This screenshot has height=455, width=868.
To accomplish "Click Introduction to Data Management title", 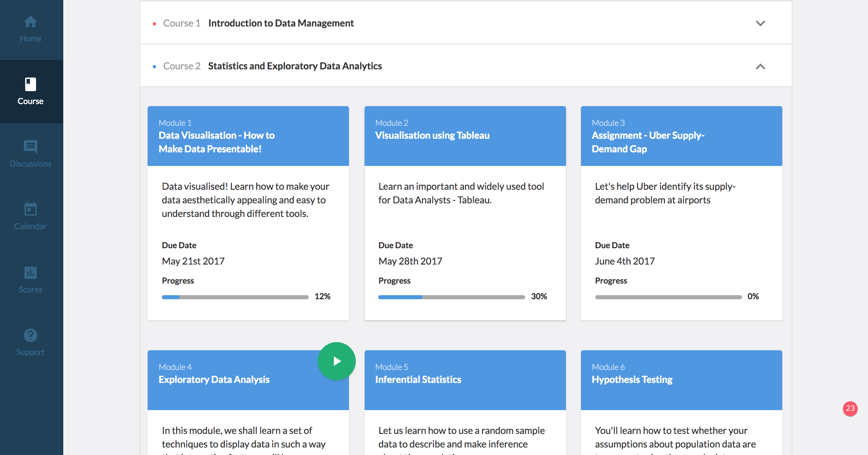I will click(x=281, y=23).
